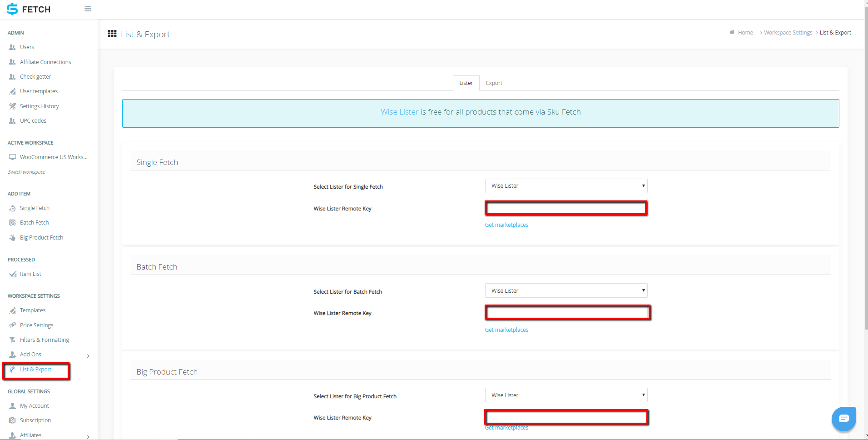
Task: Open Templates in workspace settings
Action: pyautogui.click(x=33, y=310)
